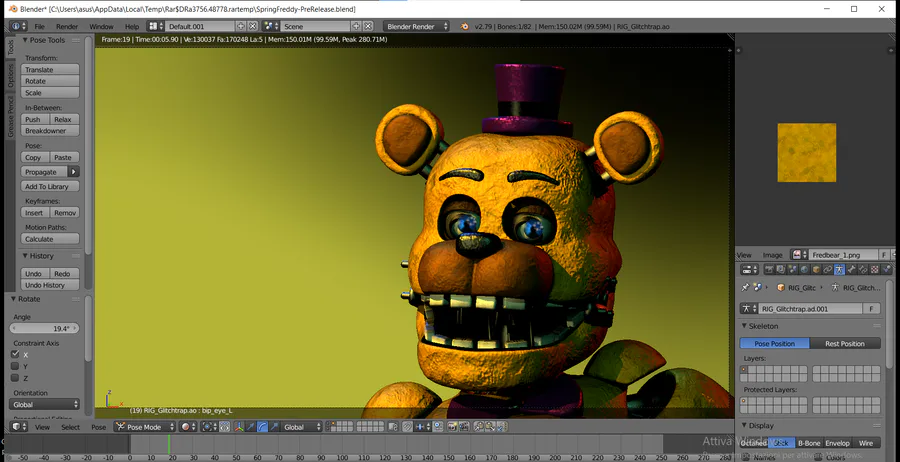Open the pivot point dropdown
The height and width of the screenshot is (462, 900).
(208, 426)
